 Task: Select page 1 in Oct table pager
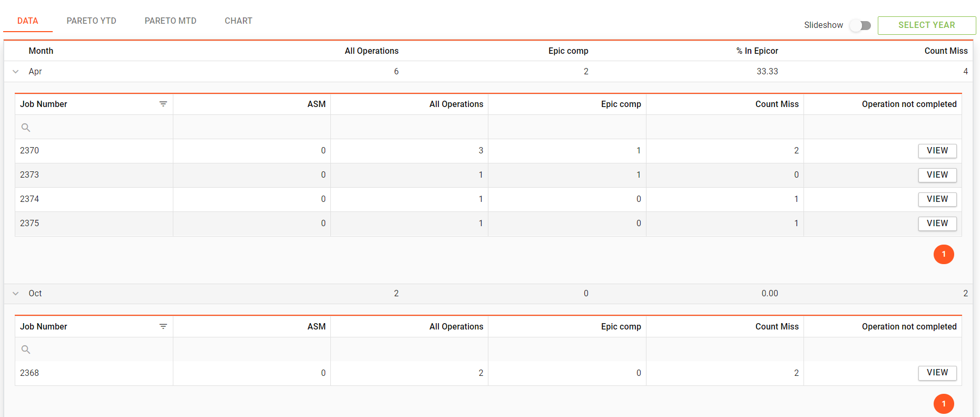tap(943, 404)
